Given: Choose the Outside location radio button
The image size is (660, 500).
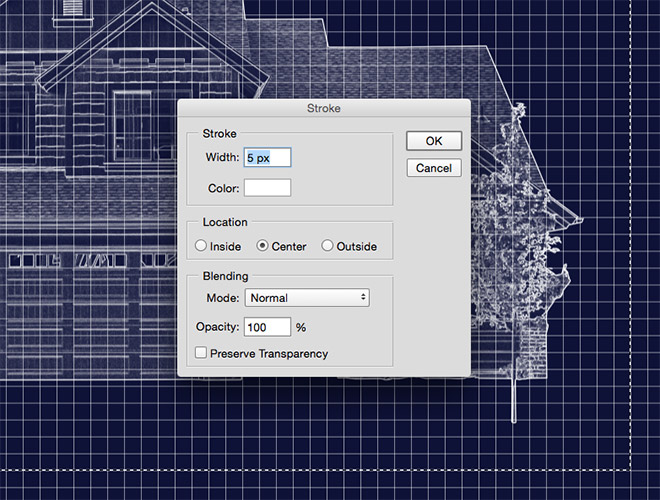Looking at the screenshot, I should coord(327,246).
